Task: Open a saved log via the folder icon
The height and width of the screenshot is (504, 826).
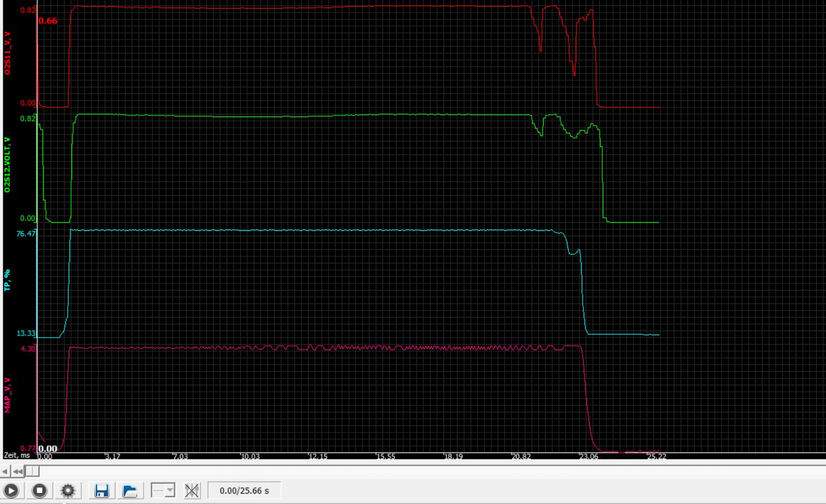Action: [x=130, y=490]
